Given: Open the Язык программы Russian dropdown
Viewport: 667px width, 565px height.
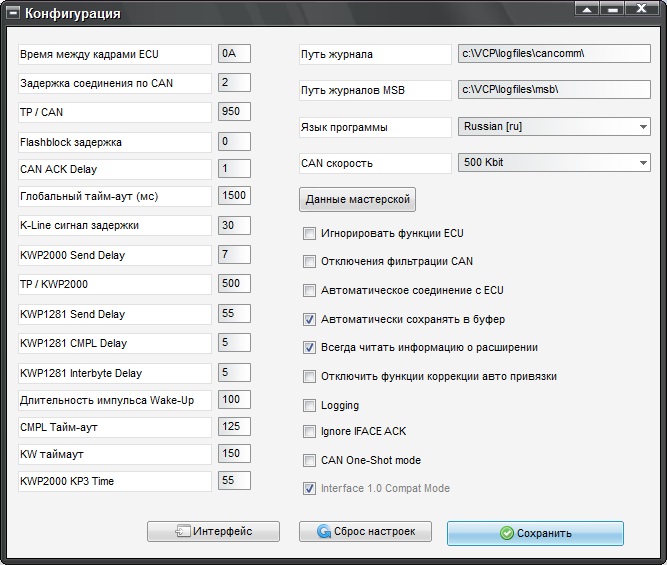Looking at the screenshot, I should (x=554, y=127).
